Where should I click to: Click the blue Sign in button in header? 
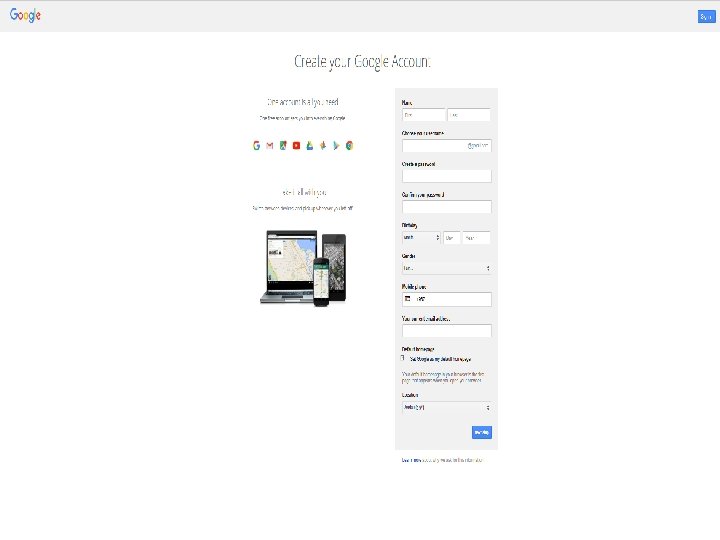pyautogui.click(x=706, y=17)
